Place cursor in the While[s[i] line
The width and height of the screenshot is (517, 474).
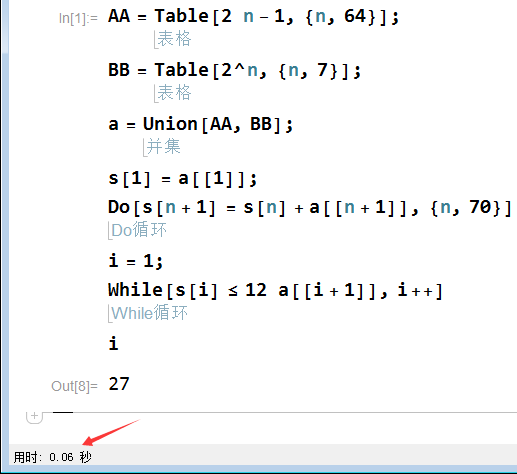275,290
